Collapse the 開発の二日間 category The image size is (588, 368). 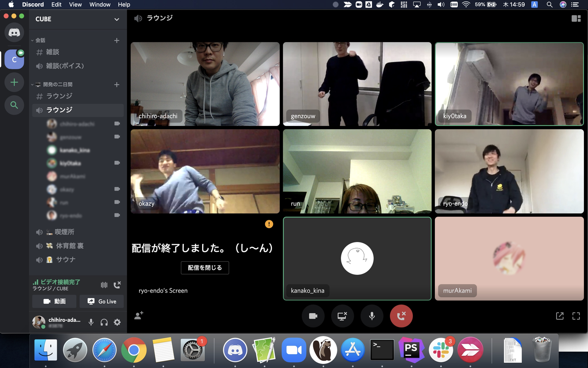57,84
